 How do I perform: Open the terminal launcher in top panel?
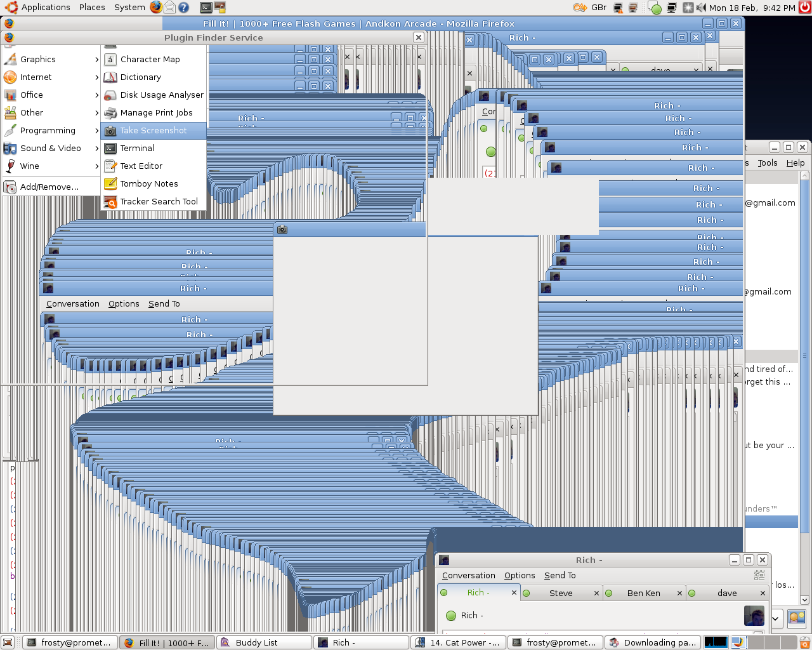(x=206, y=8)
